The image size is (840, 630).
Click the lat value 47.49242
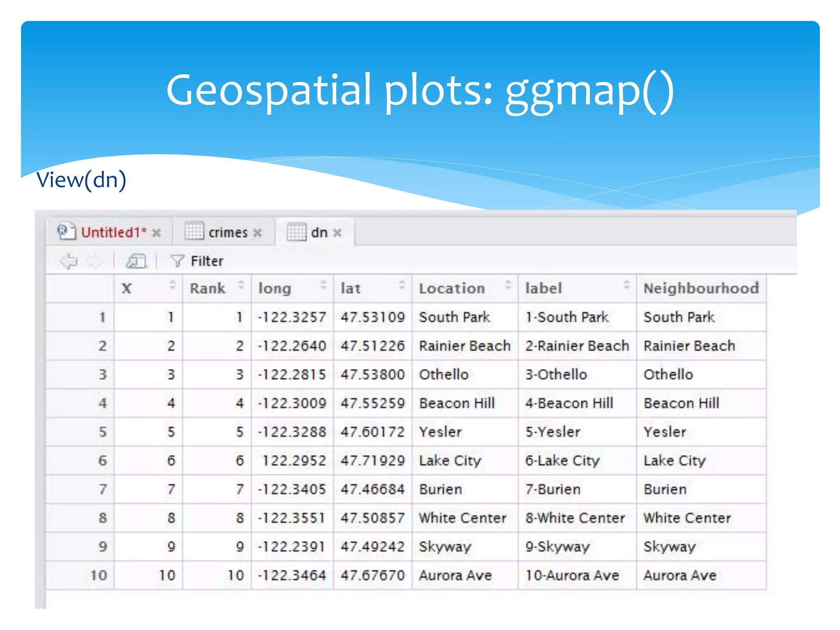click(372, 547)
